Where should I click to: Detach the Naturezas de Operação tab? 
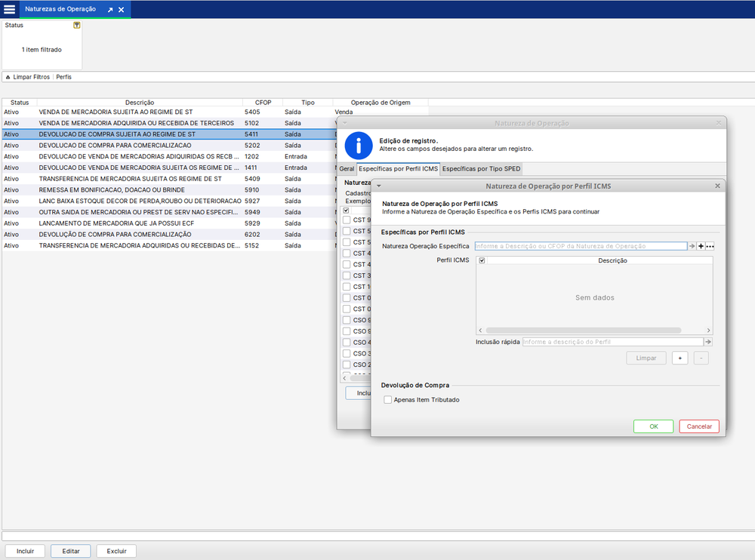pyautogui.click(x=109, y=10)
